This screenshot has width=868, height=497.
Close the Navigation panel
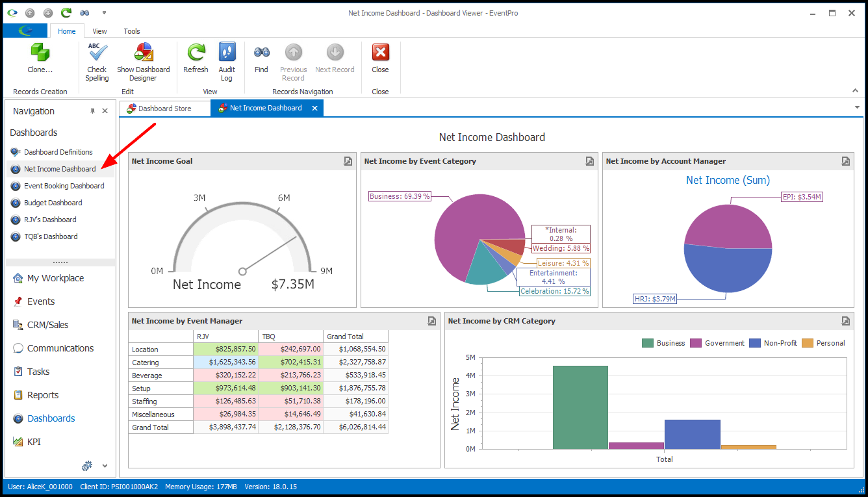(105, 111)
